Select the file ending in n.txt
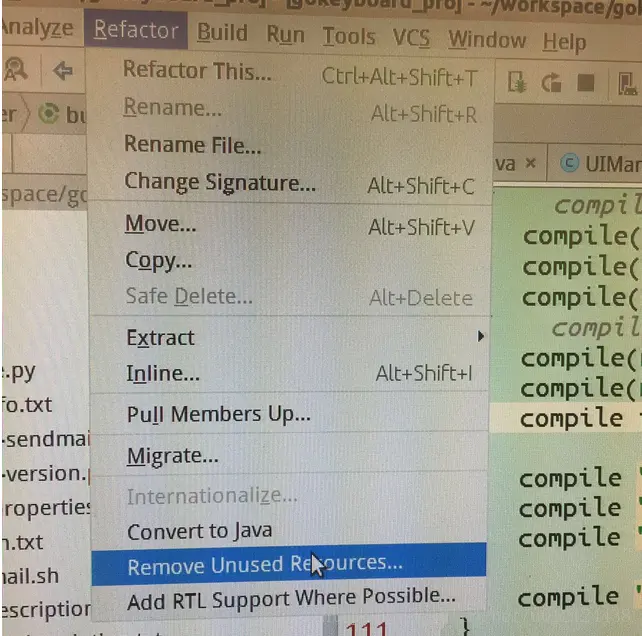Image resolution: width=642 pixels, height=636 pixels. click(23, 542)
